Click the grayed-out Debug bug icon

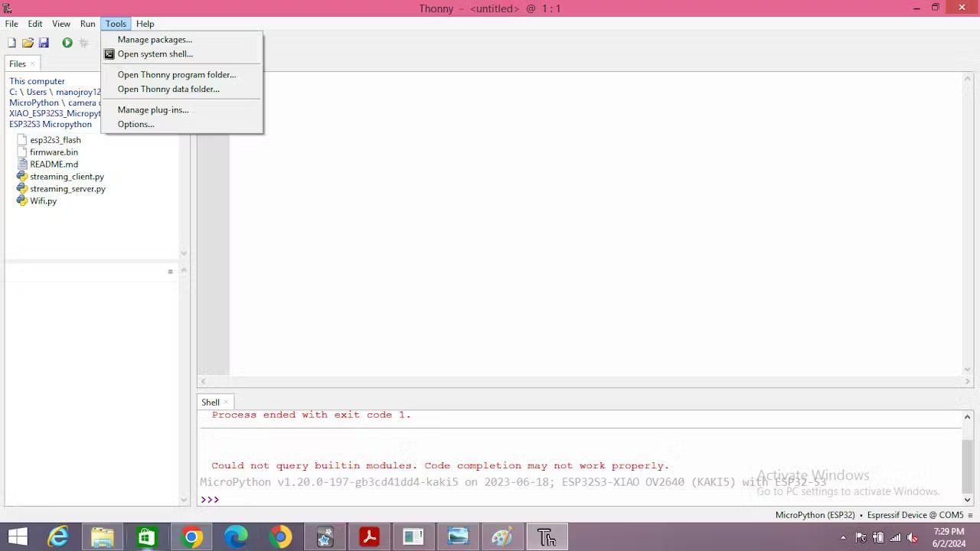(x=83, y=43)
